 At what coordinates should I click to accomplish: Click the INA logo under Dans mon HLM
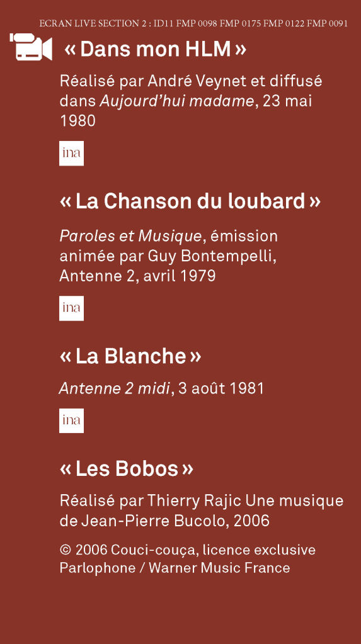[72, 153]
